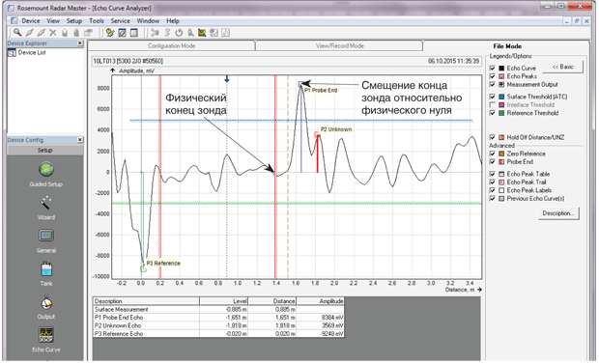Open the Window menu
The image size is (599, 364).
click(x=148, y=21)
